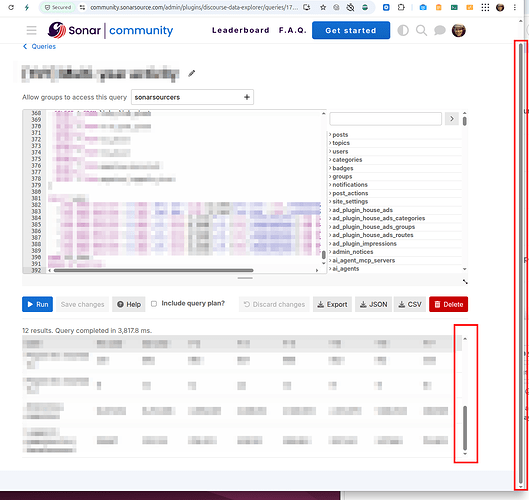Viewport: 529px width, 500px height.
Task: Download results as CSV
Action: (410, 304)
